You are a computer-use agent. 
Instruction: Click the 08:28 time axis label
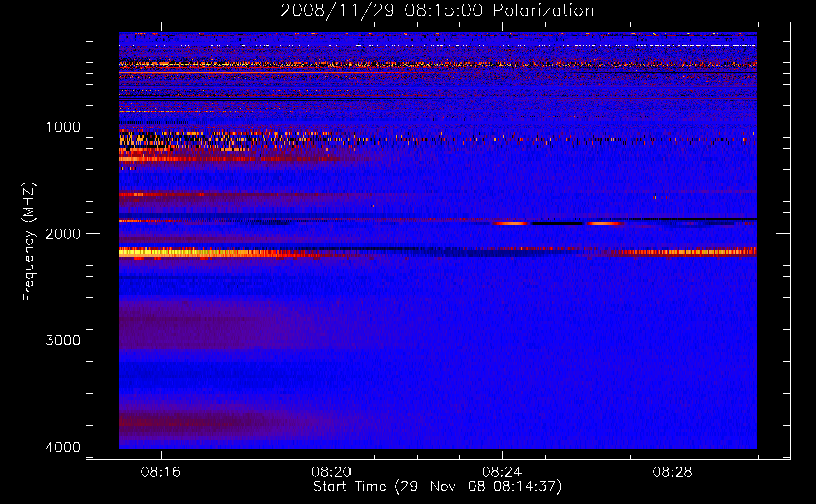pyautogui.click(x=672, y=472)
